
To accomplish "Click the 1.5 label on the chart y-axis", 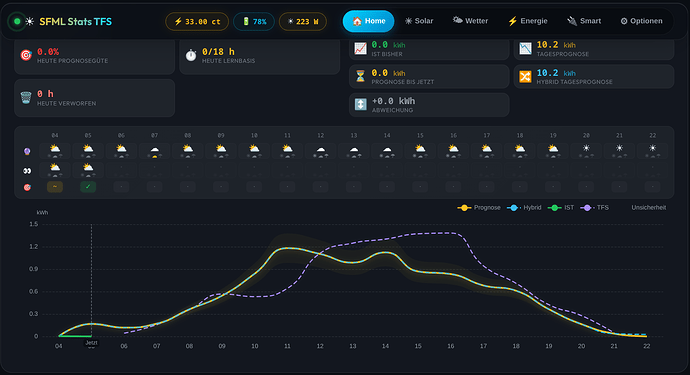I will (33, 224).
